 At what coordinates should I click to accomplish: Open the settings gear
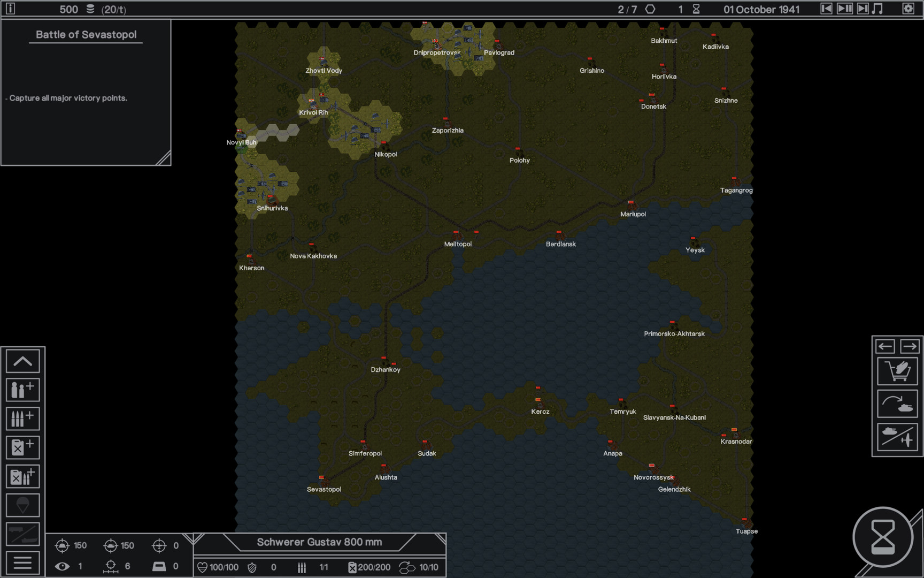908,9
